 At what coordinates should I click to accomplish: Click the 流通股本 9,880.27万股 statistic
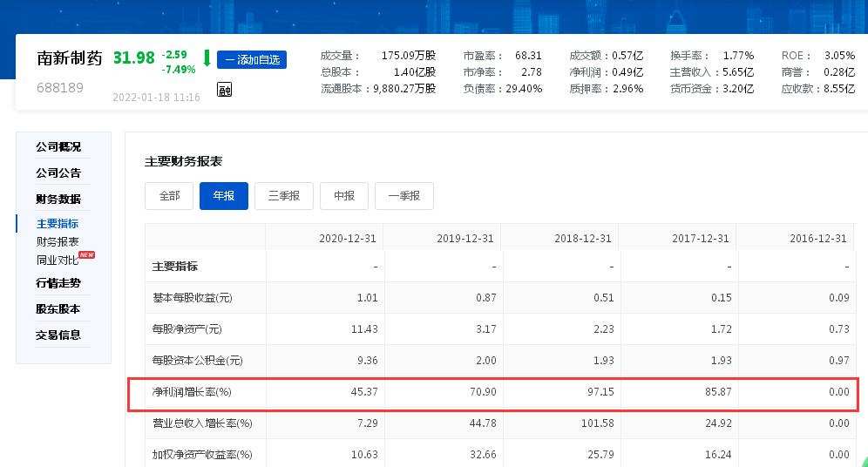tap(378, 89)
